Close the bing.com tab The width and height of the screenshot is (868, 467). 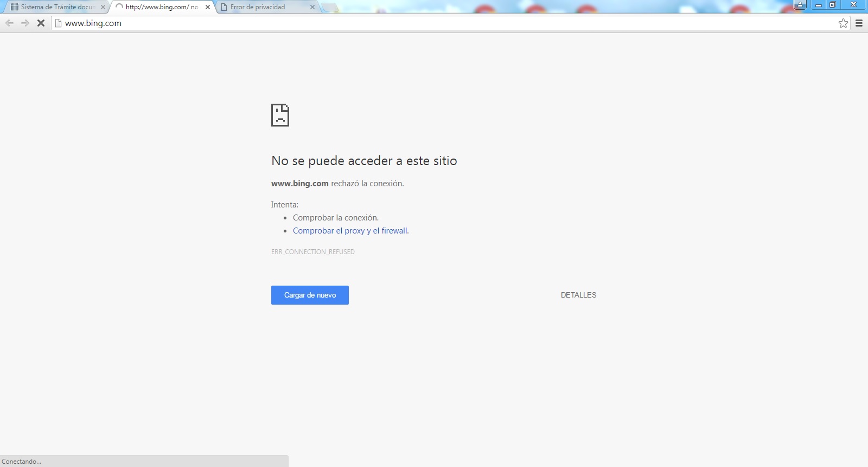click(208, 7)
